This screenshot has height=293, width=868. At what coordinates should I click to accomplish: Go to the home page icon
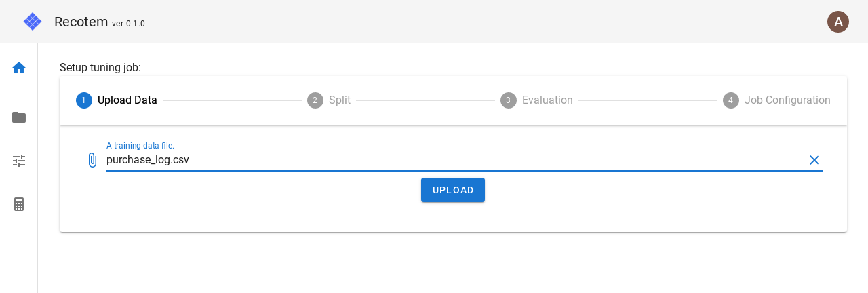[x=19, y=68]
